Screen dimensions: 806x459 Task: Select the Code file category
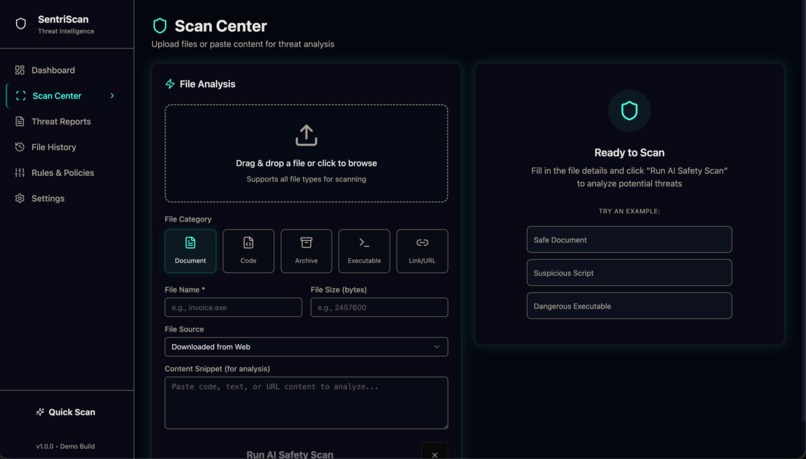click(x=248, y=251)
